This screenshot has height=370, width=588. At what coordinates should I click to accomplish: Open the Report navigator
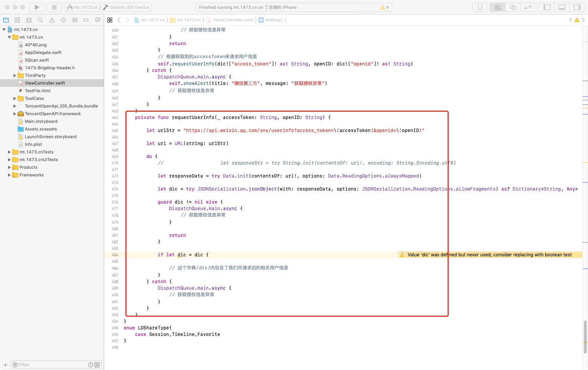98,20
